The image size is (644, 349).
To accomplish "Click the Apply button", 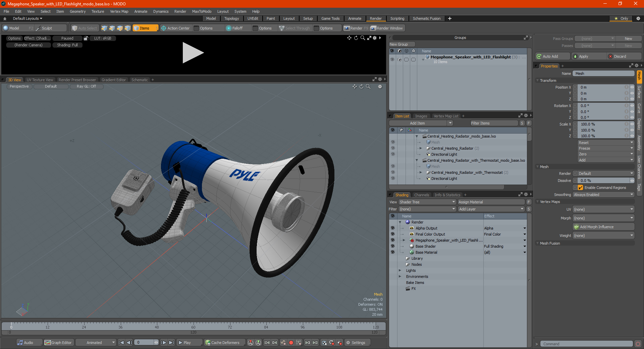I will tap(589, 56).
